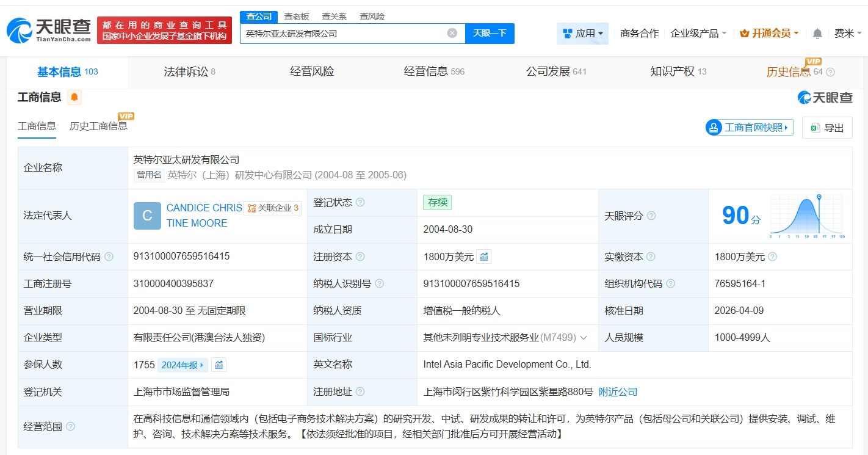This screenshot has height=455, width=868.
Task: Switch to the 法律诉讼 tab
Action: tap(189, 71)
